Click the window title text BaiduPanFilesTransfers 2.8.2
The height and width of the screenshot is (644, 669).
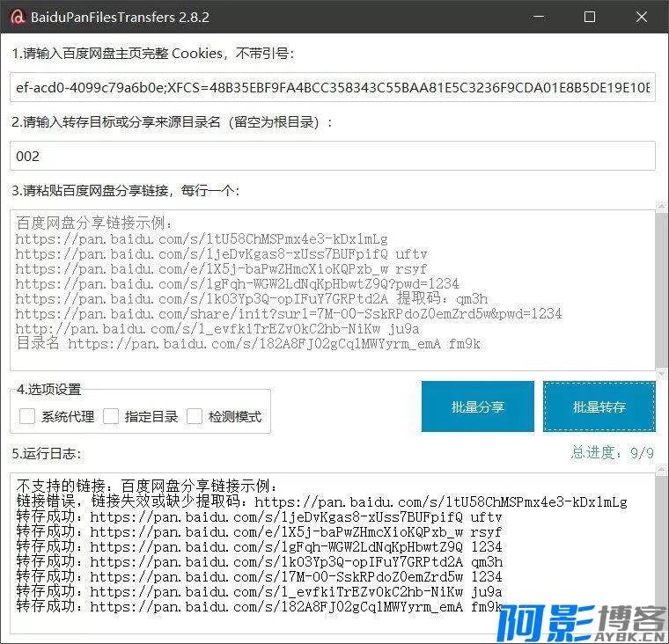120,17
